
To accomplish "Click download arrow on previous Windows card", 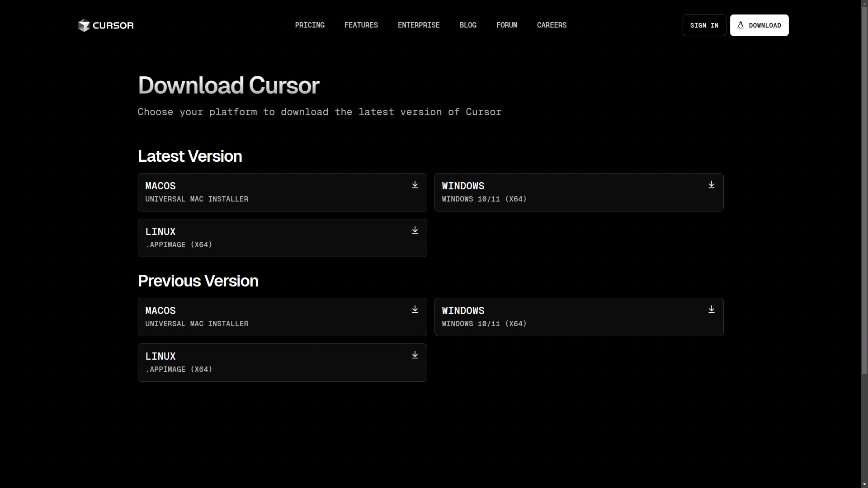I will (711, 310).
